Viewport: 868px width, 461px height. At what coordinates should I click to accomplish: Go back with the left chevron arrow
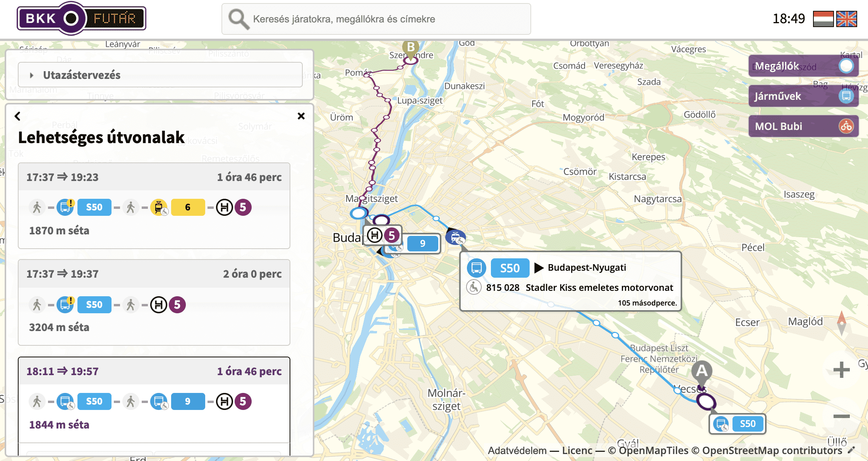click(17, 116)
